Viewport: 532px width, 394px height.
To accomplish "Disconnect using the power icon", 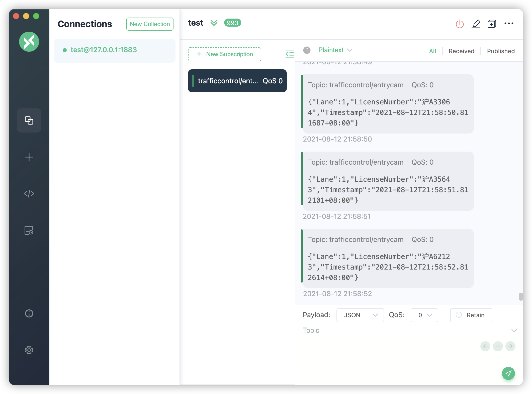I will (460, 24).
